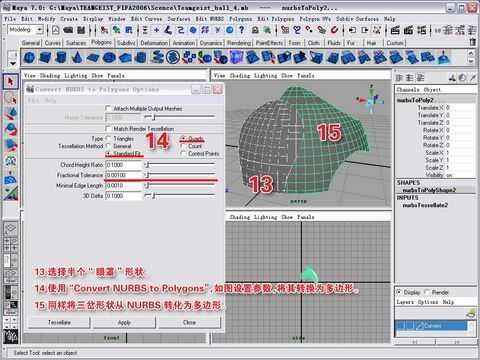The image size is (480, 360).
Task: Render current frame clapperboard icon
Action: (395, 30)
